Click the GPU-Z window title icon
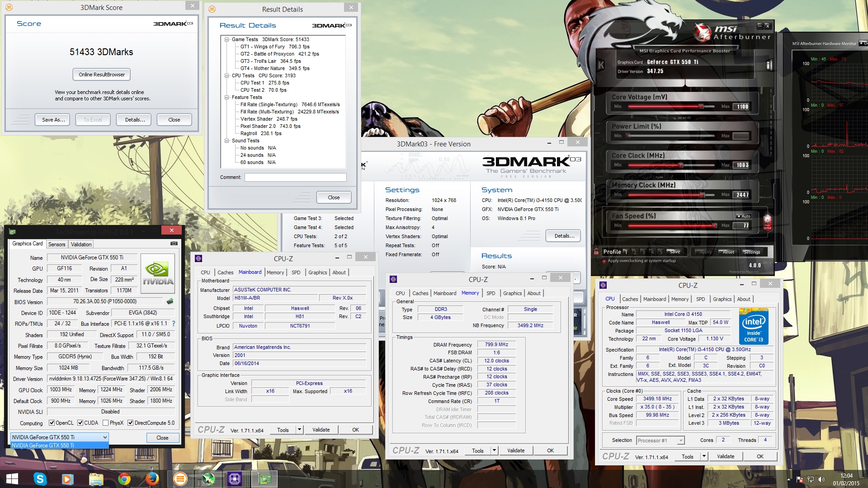 point(12,232)
